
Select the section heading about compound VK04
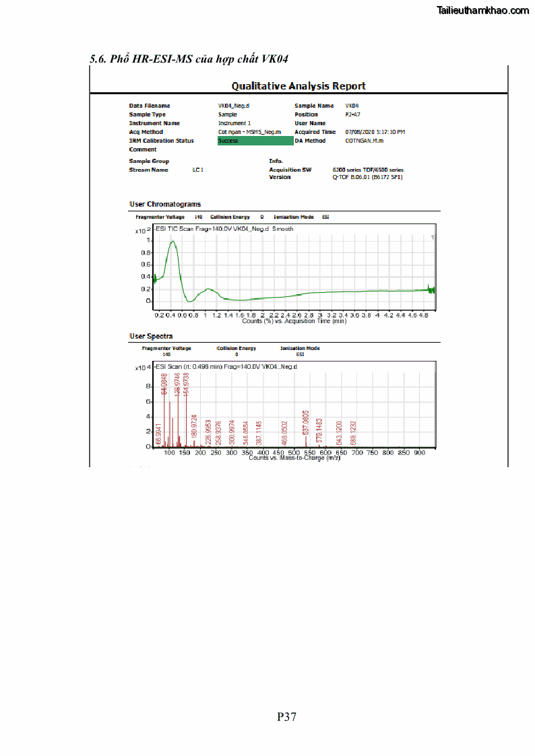[x=189, y=59]
